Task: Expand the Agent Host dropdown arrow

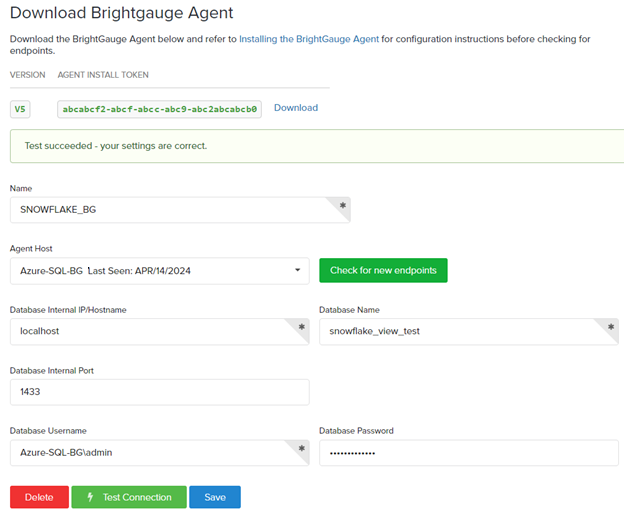Action: point(298,271)
